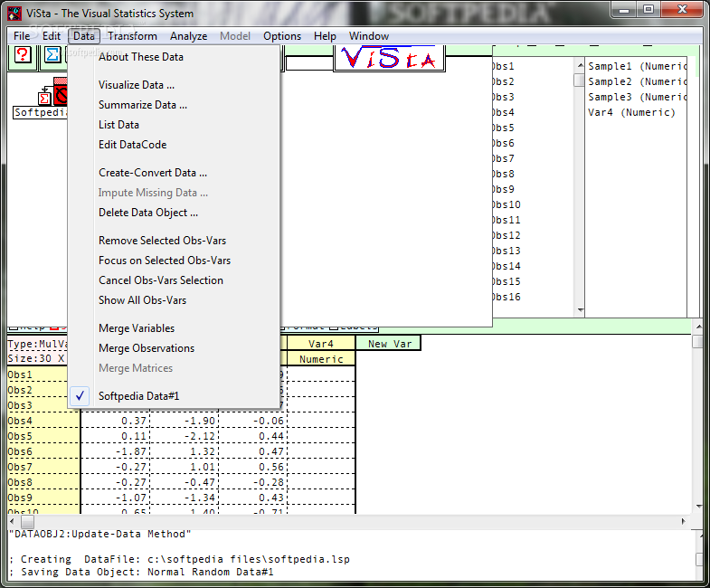The height and width of the screenshot is (588, 710).
Task: Click the datasheet vertical scroll-down arrow
Action: [698, 506]
